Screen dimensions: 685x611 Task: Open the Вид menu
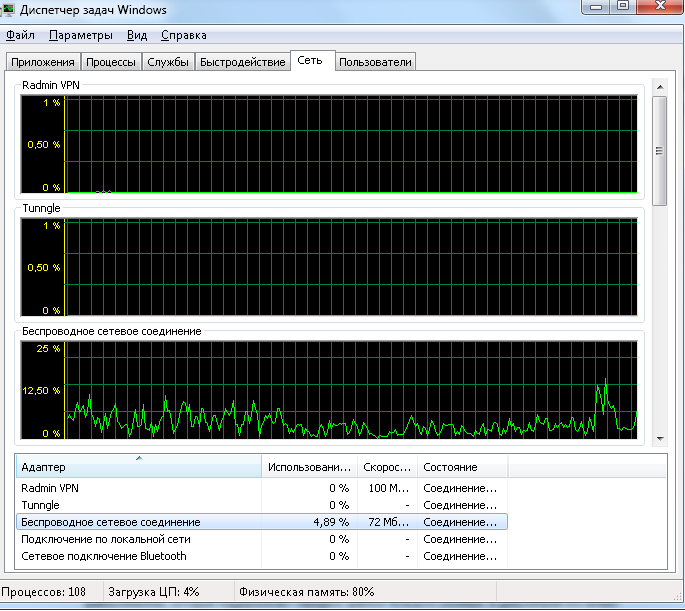137,35
